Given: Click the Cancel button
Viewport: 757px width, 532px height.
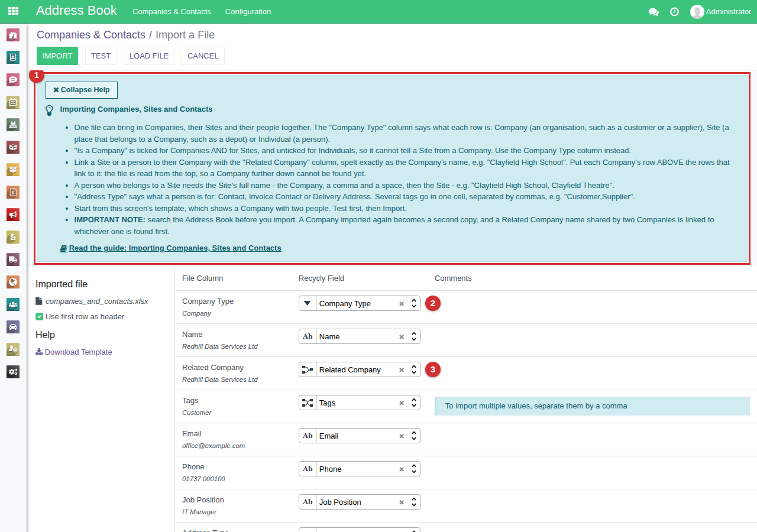Looking at the screenshot, I should click(x=203, y=56).
